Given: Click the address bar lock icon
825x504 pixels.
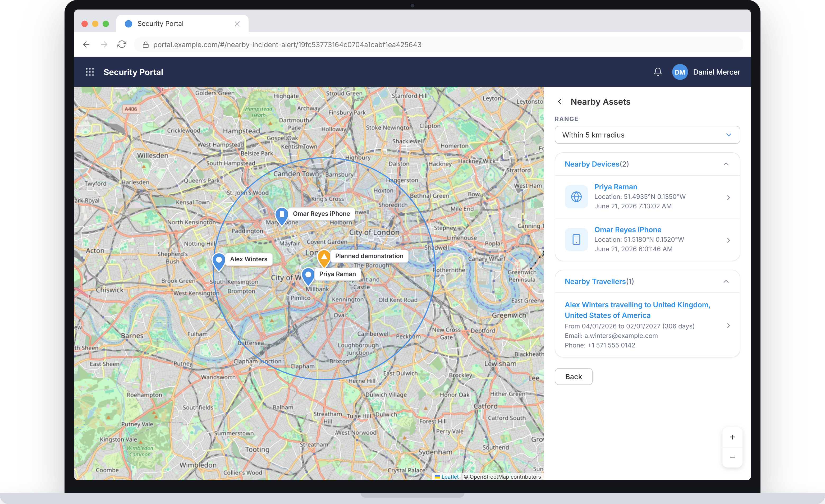Looking at the screenshot, I should click(145, 44).
